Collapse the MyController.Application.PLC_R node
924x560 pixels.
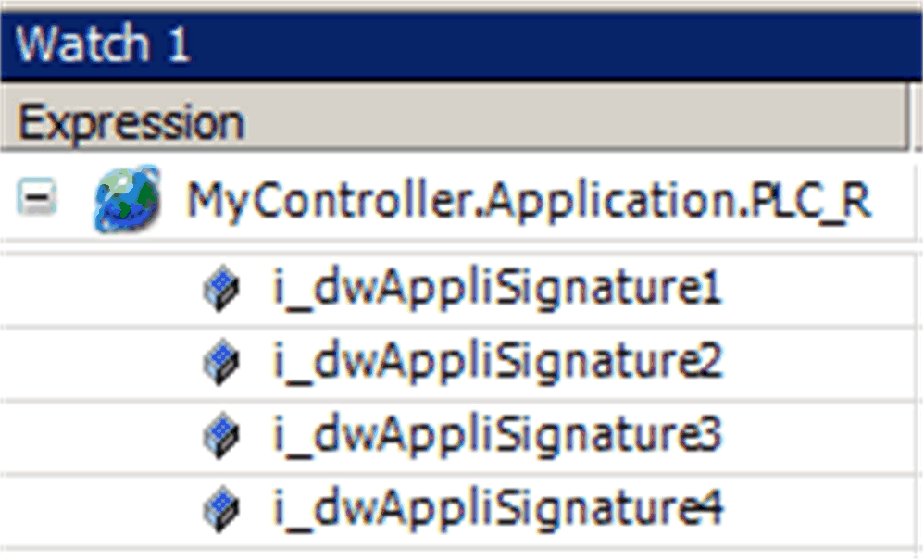[x=36, y=196]
